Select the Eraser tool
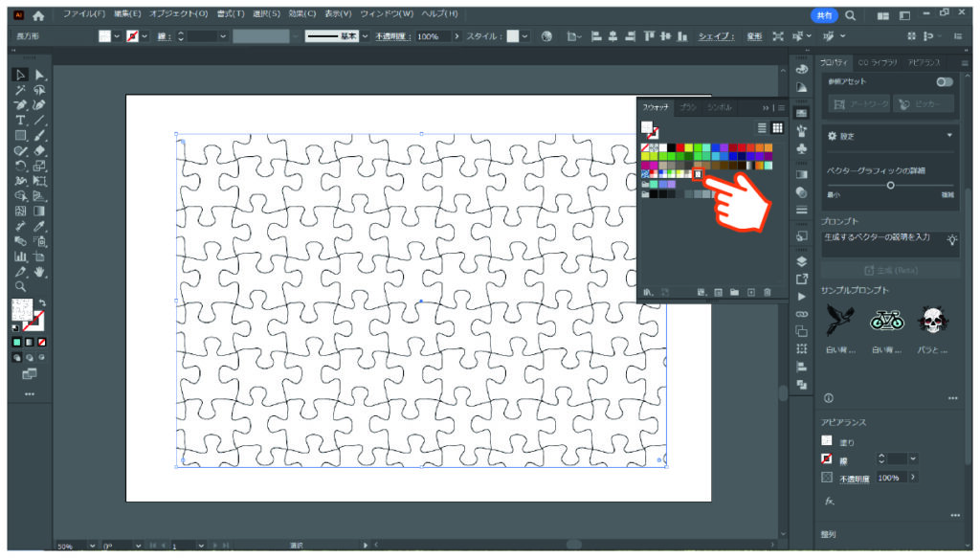 tap(39, 150)
